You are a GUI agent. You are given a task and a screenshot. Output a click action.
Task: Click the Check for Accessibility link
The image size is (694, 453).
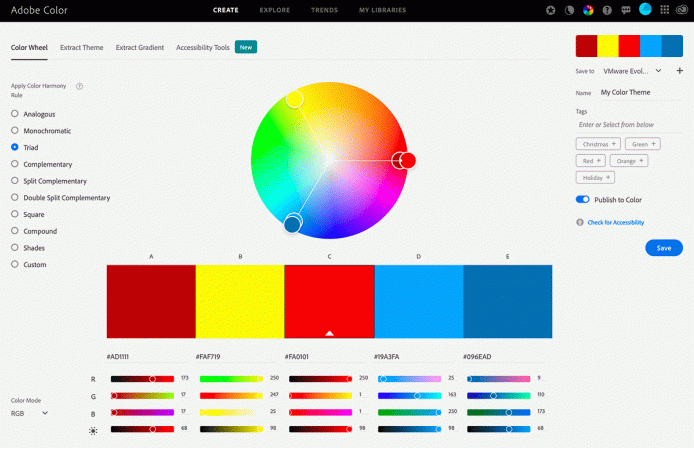point(616,222)
